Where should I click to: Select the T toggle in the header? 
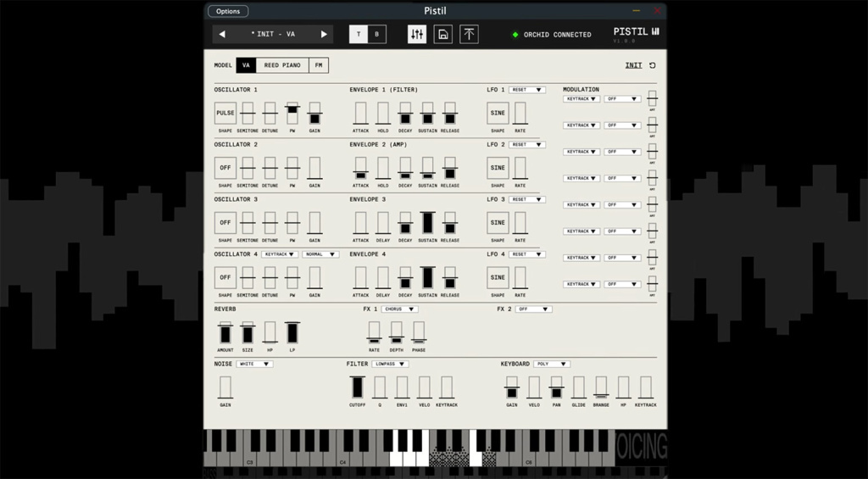(x=359, y=34)
